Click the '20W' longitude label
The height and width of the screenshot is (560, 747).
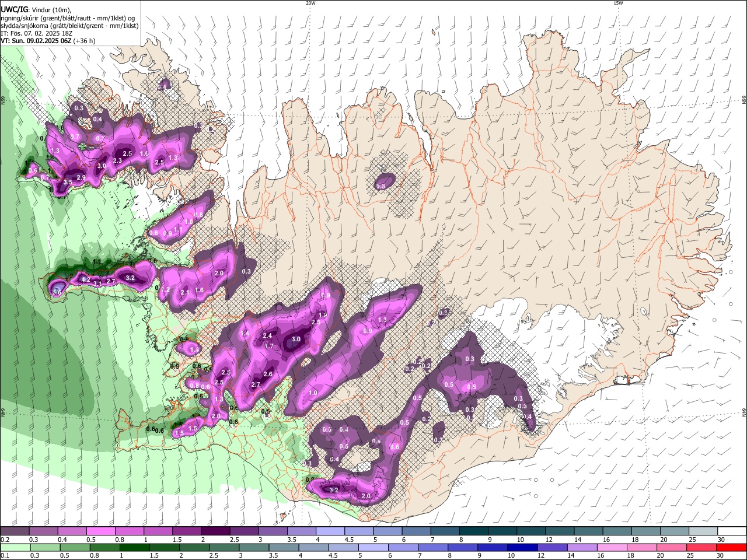(x=310, y=3)
